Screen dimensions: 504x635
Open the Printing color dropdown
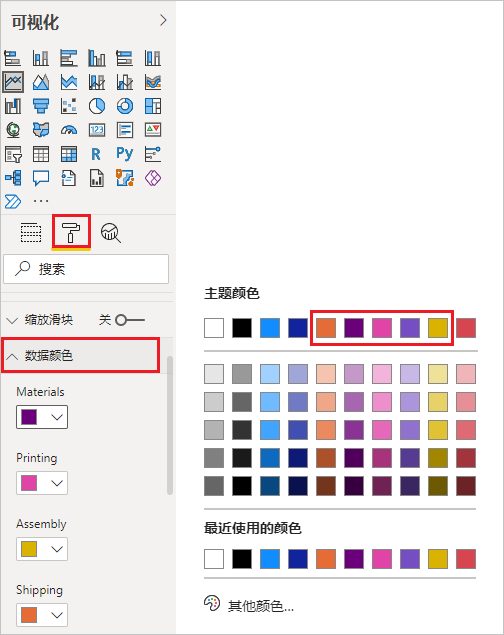tap(42, 483)
